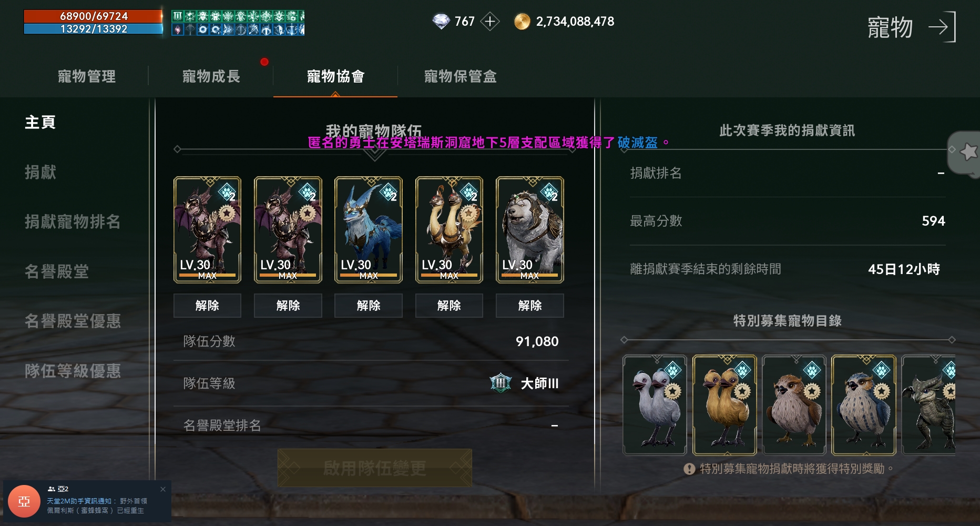Exit the pet screen via arrow icon
This screenshot has width=980, height=526.
942,27
